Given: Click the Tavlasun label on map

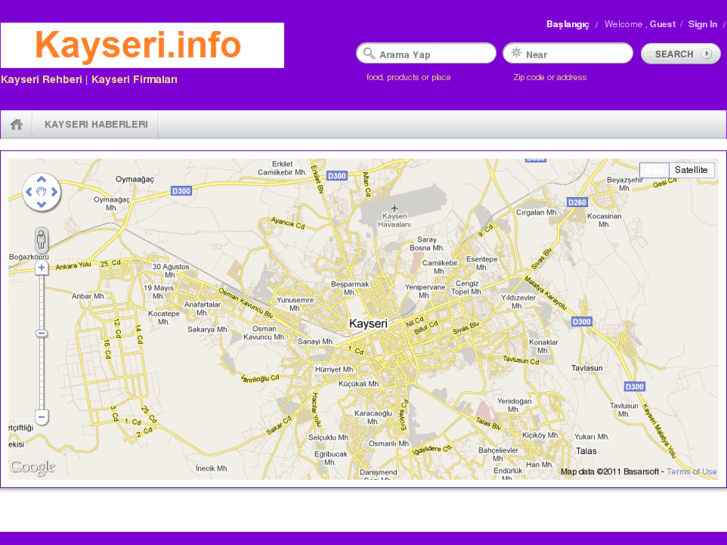Looking at the screenshot, I should coord(587,368).
